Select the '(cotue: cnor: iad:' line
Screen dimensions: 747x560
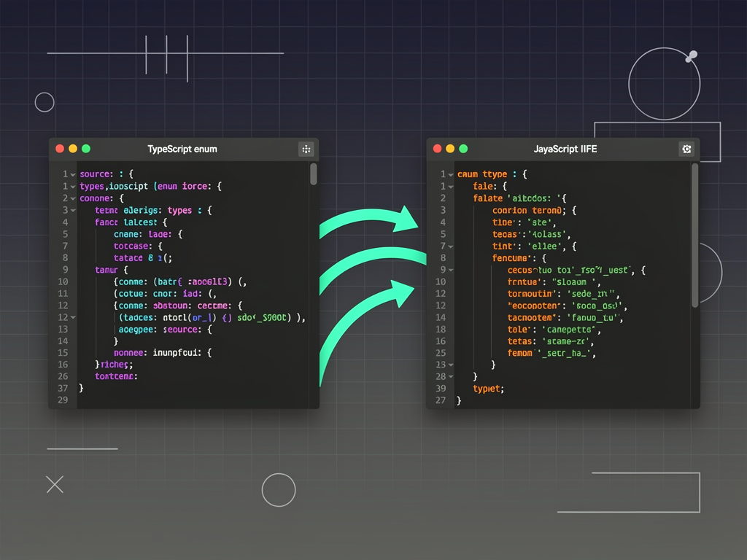(166, 294)
